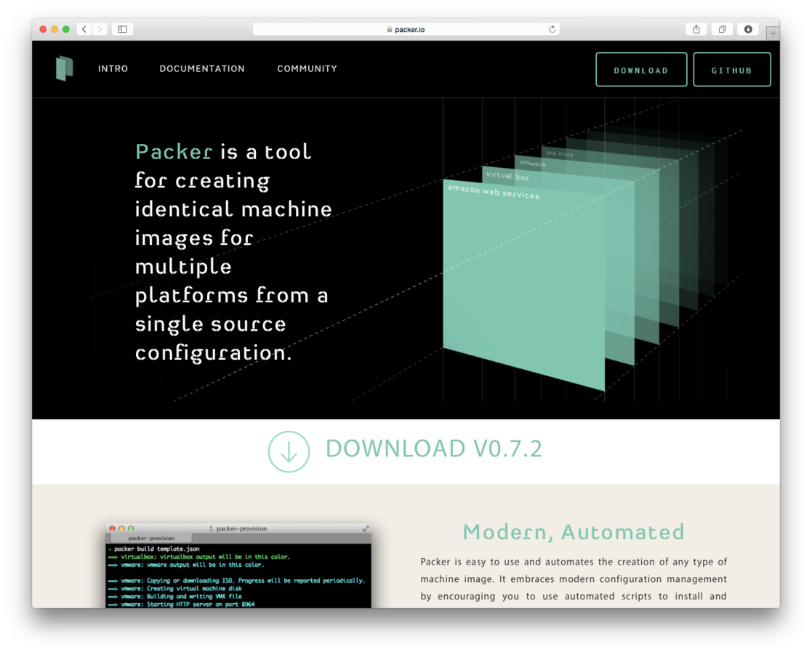Screen dimensions: 812x654
Task: Click the GITHUB button in header
Action: [x=732, y=69]
